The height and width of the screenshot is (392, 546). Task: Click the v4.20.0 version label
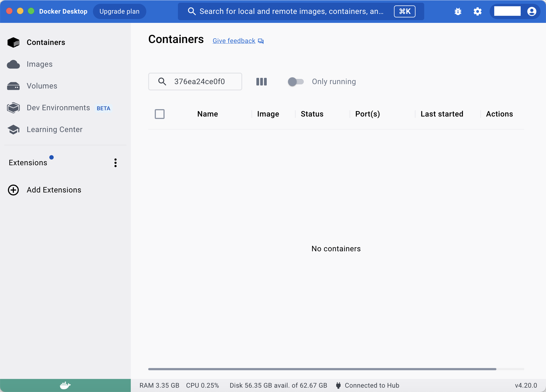point(526,385)
